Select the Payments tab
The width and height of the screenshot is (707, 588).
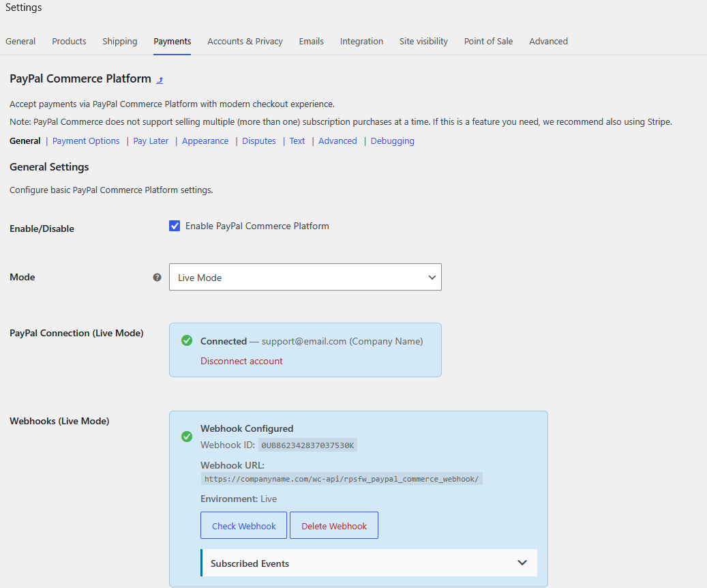(172, 41)
